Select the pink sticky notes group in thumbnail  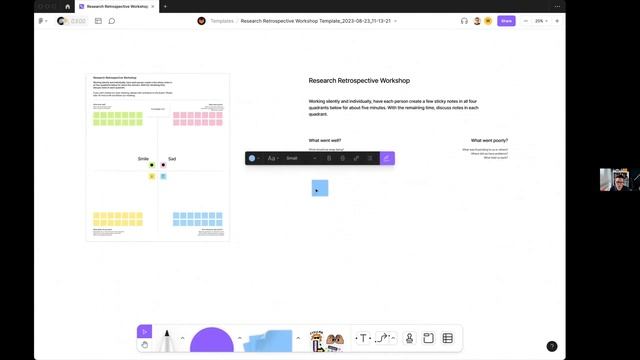coord(198,119)
